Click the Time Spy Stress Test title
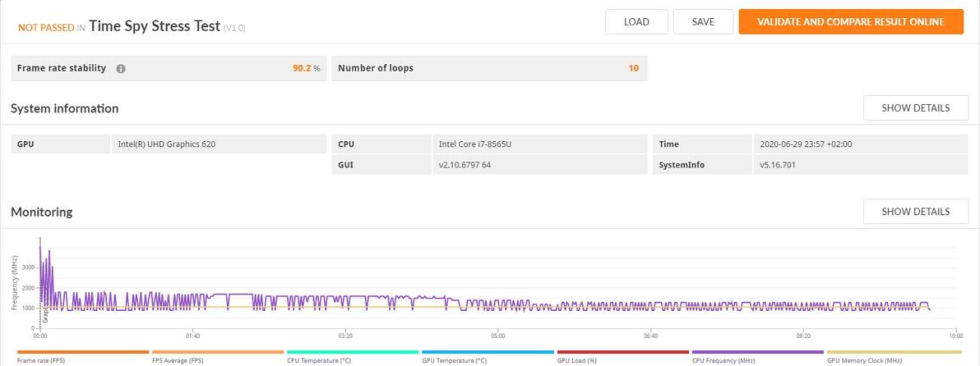This screenshot has height=366, width=980. [x=155, y=26]
